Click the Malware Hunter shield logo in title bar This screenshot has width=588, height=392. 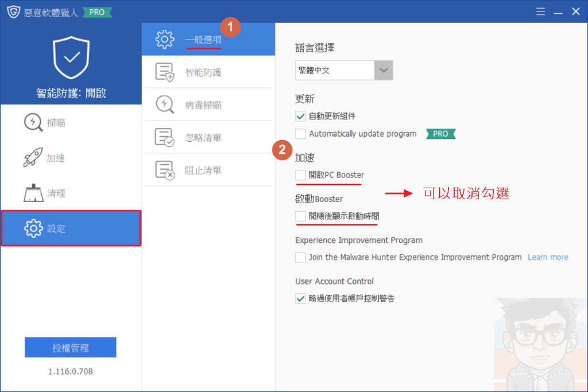click(14, 12)
